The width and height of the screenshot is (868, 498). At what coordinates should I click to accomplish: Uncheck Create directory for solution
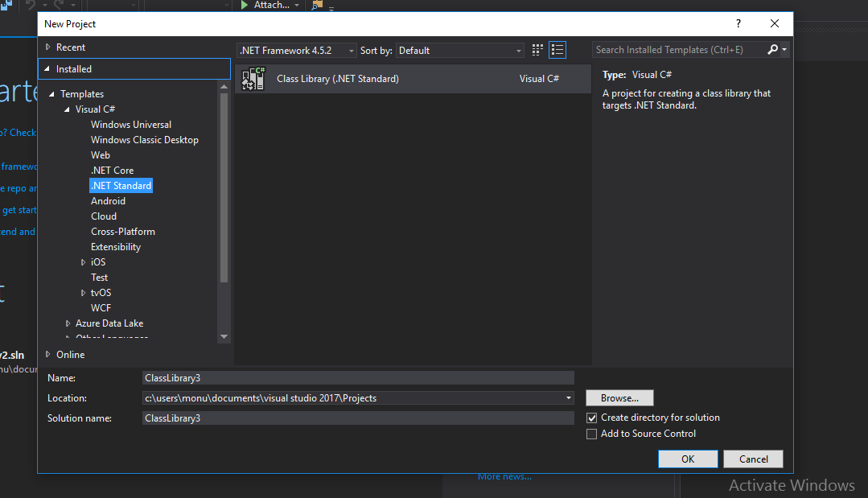point(591,418)
